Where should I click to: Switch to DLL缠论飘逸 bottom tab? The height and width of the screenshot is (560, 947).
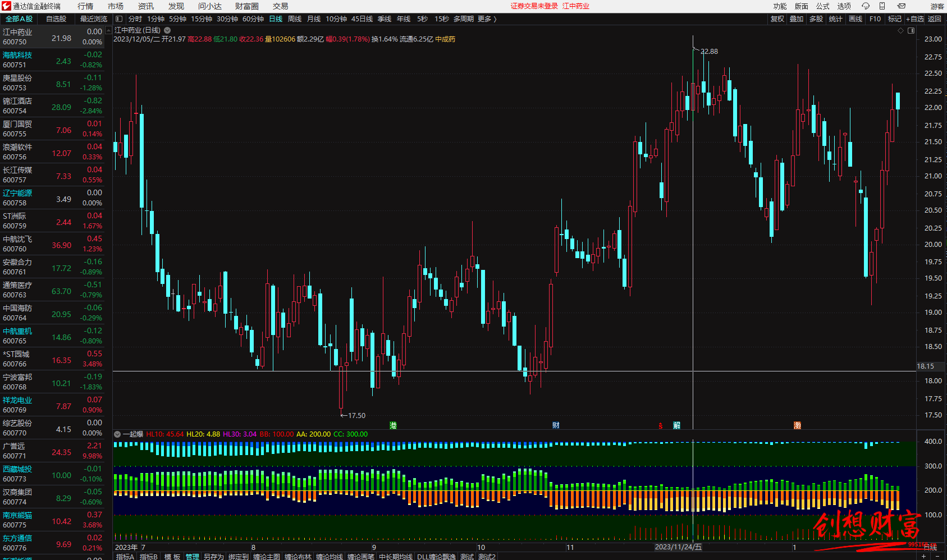pos(436,557)
